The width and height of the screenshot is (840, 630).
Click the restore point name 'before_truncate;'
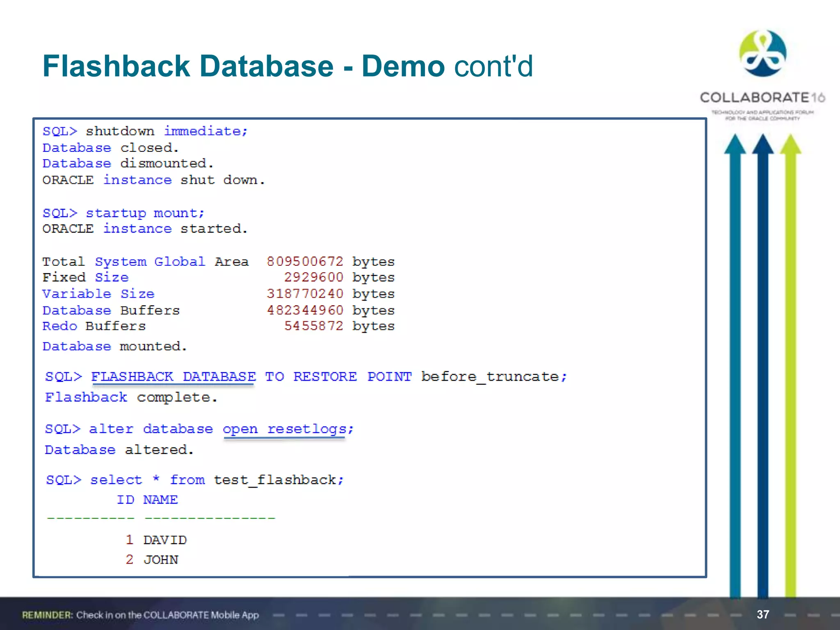pos(494,377)
